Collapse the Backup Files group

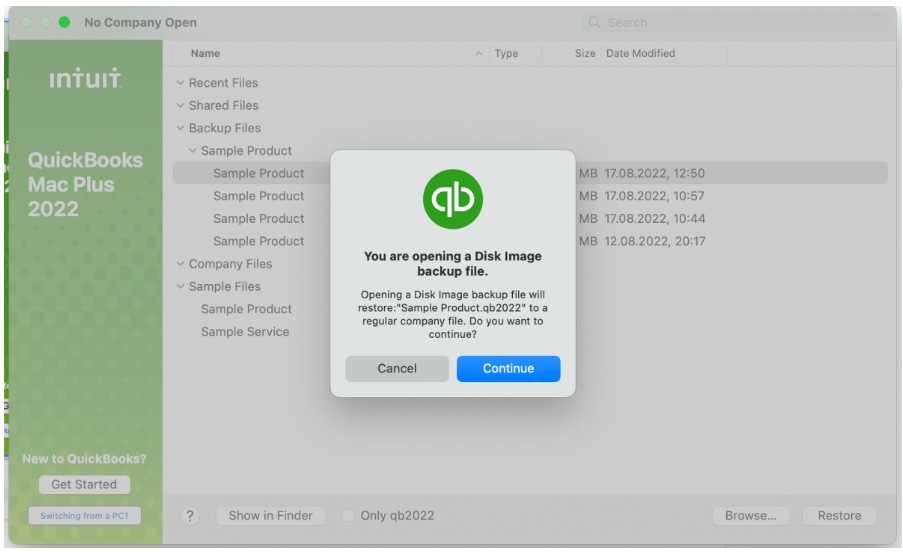pyautogui.click(x=180, y=128)
